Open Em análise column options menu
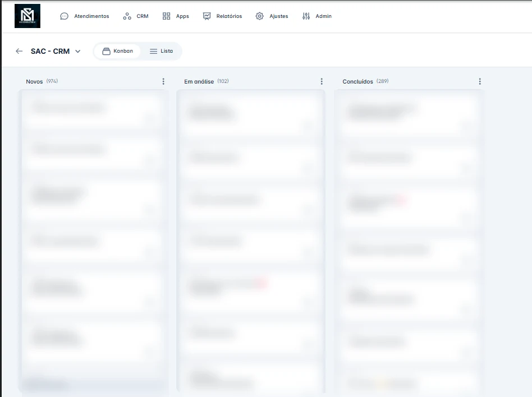This screenshot has width=532, height=397. pyautogui.click(x=322, y=81)
